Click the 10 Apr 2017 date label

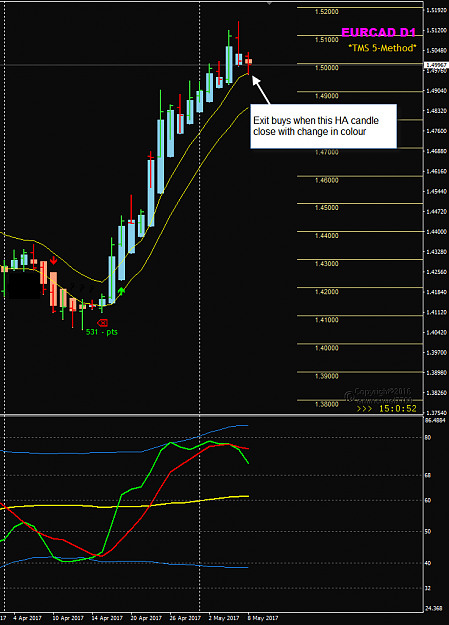68,618
